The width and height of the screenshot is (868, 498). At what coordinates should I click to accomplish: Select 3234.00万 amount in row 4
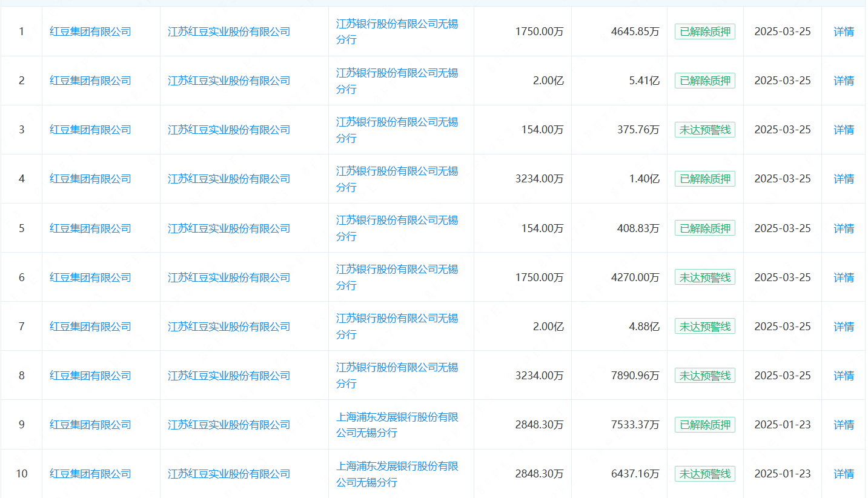(x=540, y=179)
